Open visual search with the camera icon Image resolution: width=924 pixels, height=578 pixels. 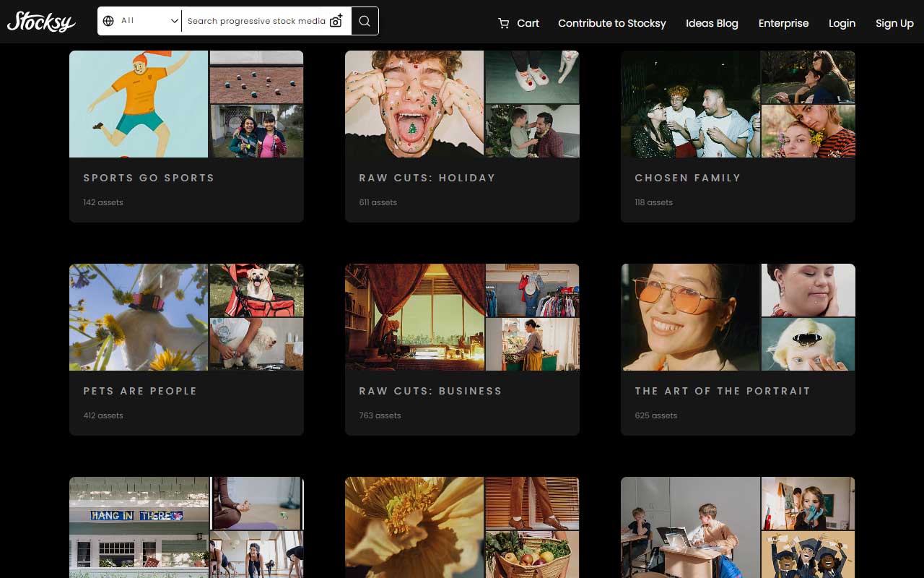coord(336,21)
